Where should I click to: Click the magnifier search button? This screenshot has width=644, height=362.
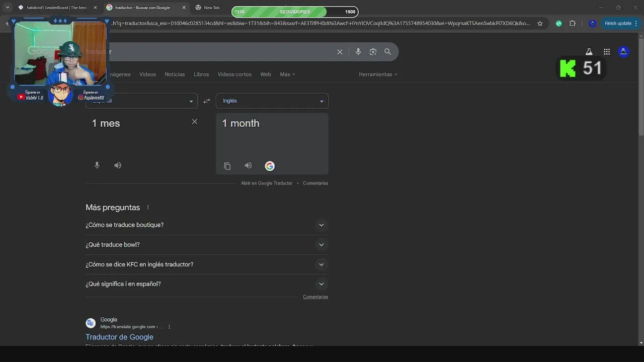coord(387,52)
